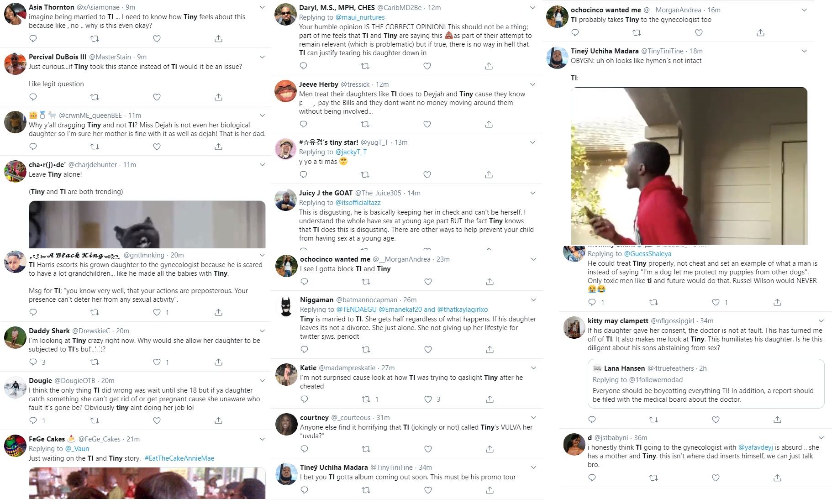The image size is (832, 504).
Task: Retweet courtney's VULVA tweet
Action: click(366, 449)
